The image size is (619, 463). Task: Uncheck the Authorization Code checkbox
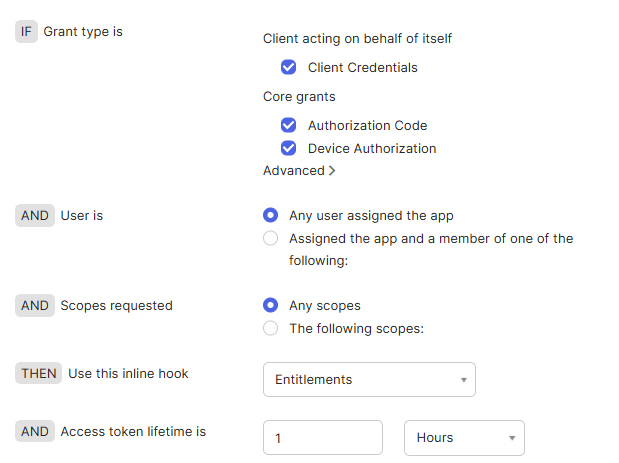coord(288,125)
